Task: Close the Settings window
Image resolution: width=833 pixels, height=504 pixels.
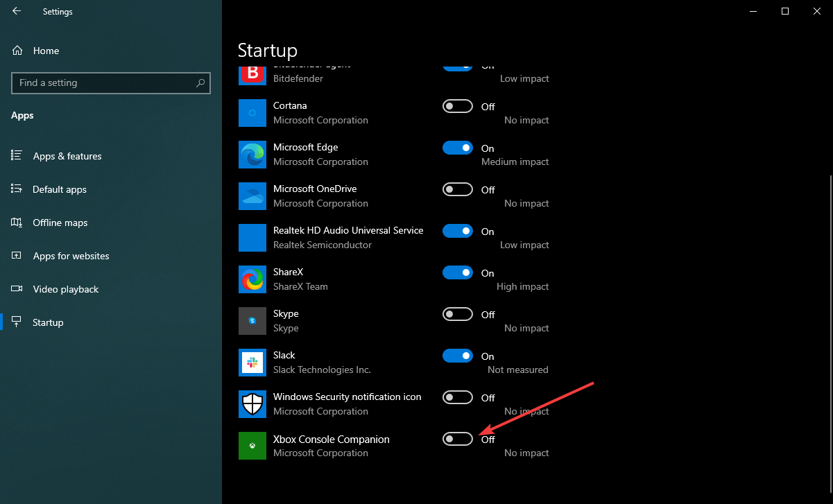Action: point(817,11)
